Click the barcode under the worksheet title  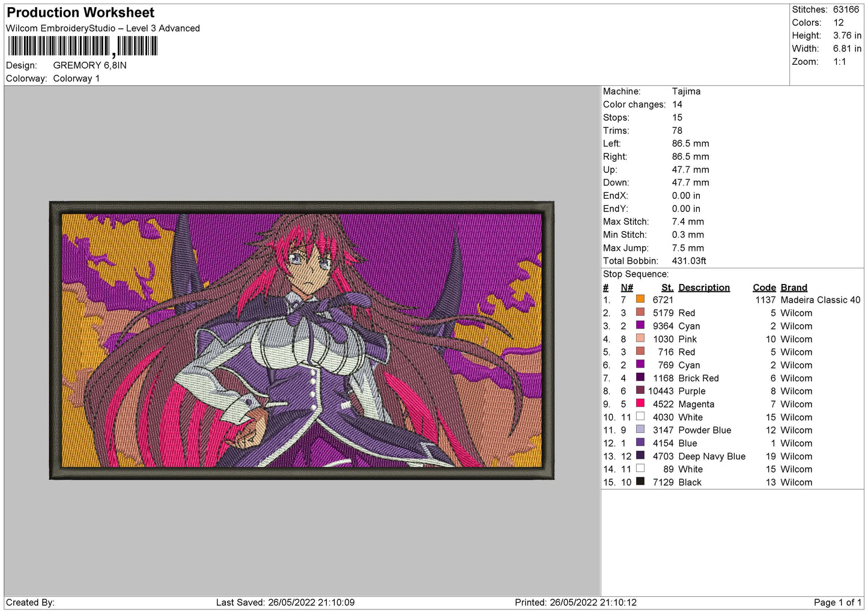83,46
